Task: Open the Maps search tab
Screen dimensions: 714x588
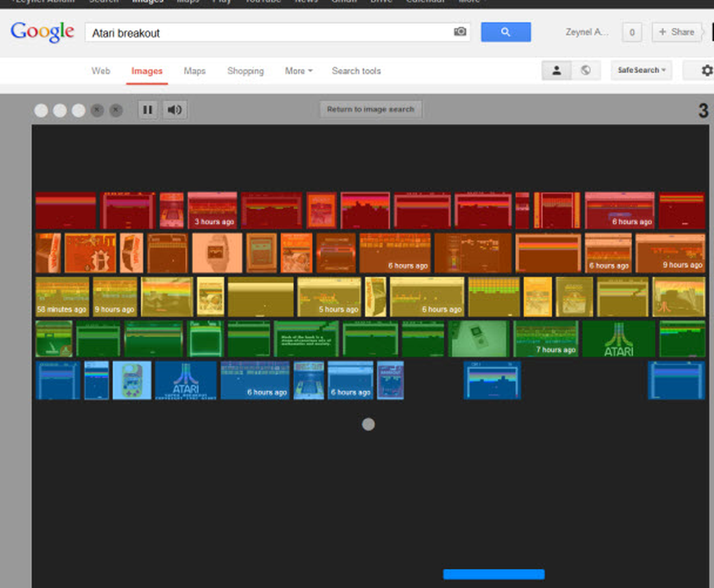Action: click(195, 71)
